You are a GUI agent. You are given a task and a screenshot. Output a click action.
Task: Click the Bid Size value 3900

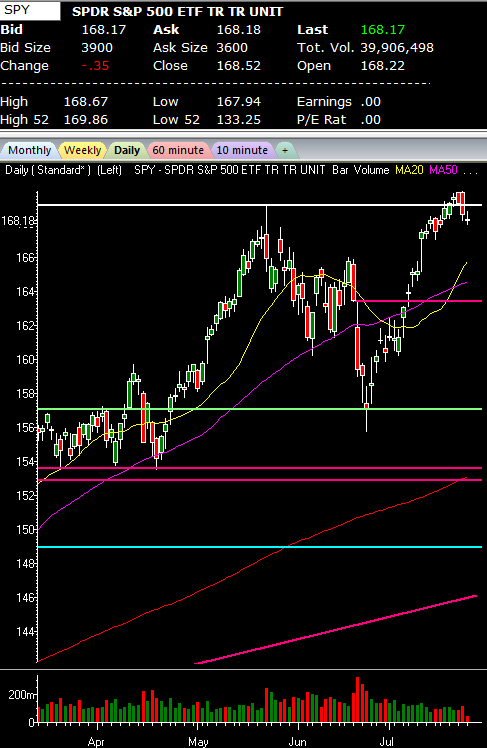click(x=97, y=48)
